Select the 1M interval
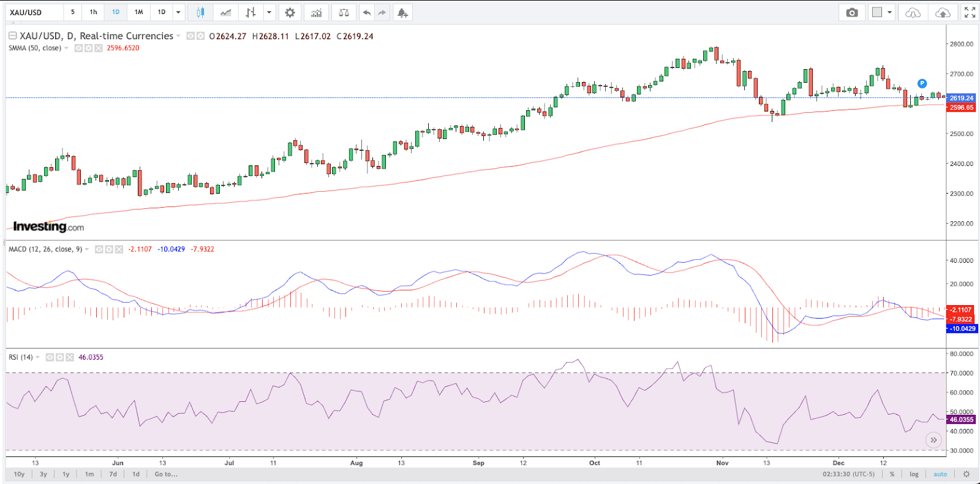The height and width of the screenshot is (484, 980). (x=139, y=12)
